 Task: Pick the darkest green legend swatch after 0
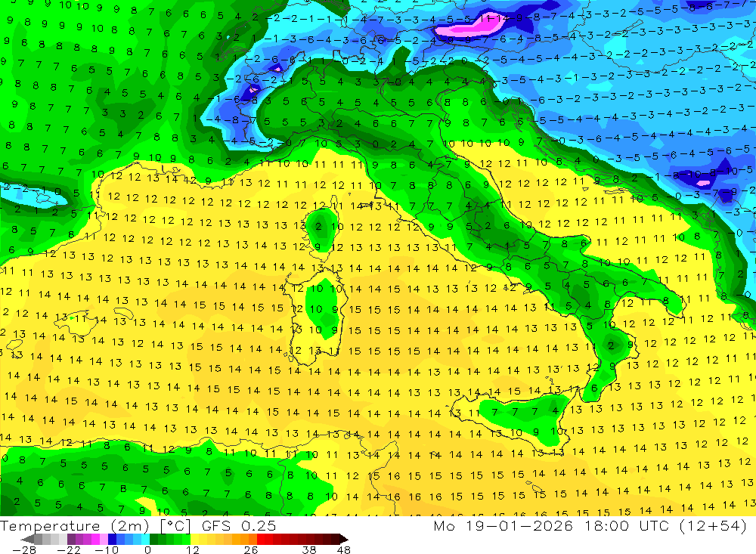(153, 539)
